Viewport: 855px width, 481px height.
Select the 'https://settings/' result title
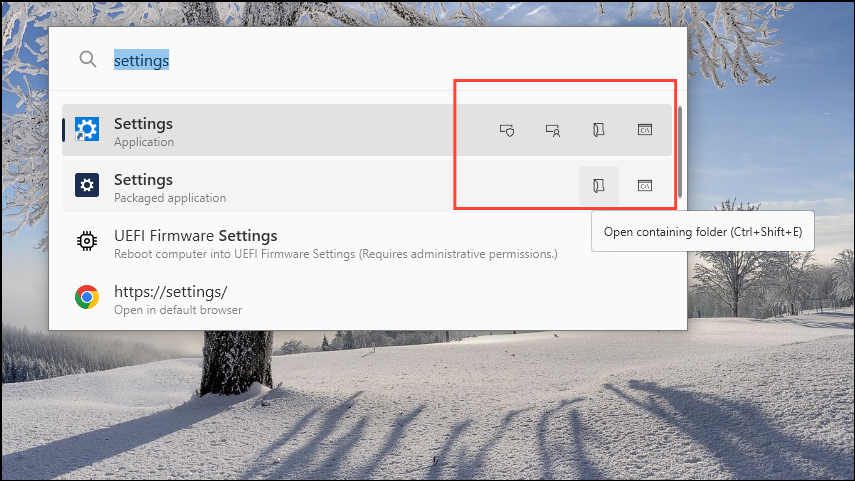(171, 292)
